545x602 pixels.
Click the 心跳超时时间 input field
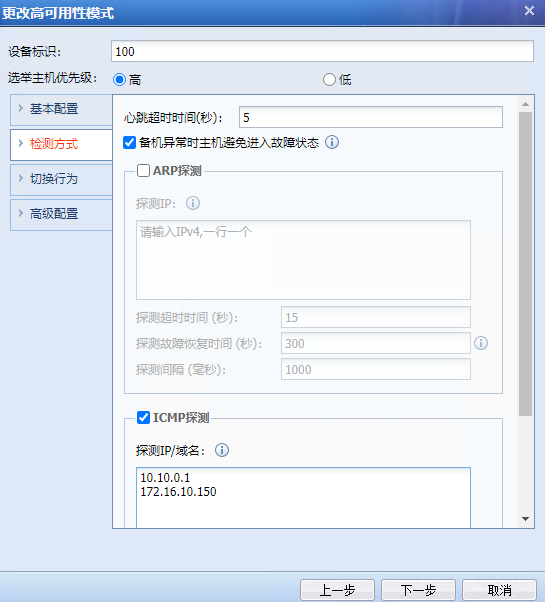371,117
